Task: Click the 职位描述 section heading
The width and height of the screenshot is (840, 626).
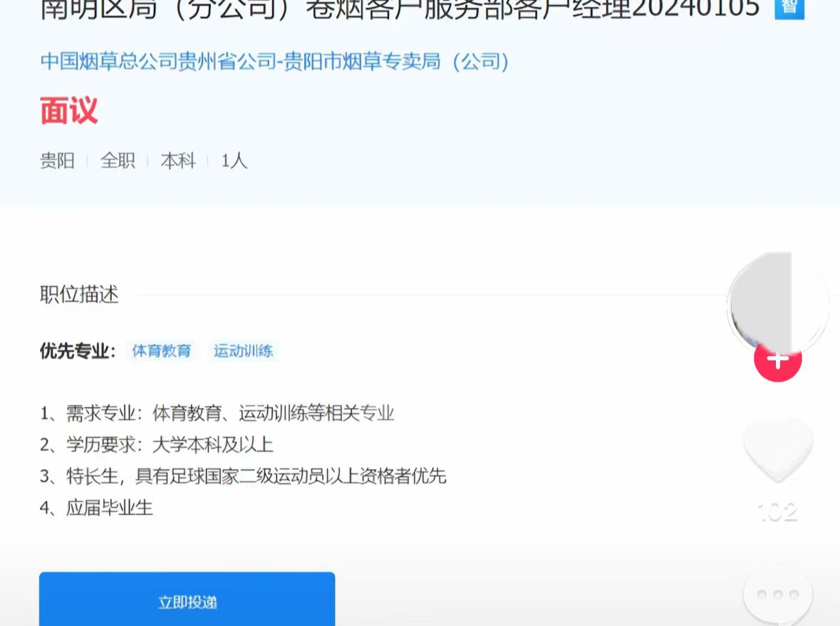Action: click(x=79, y=295)
